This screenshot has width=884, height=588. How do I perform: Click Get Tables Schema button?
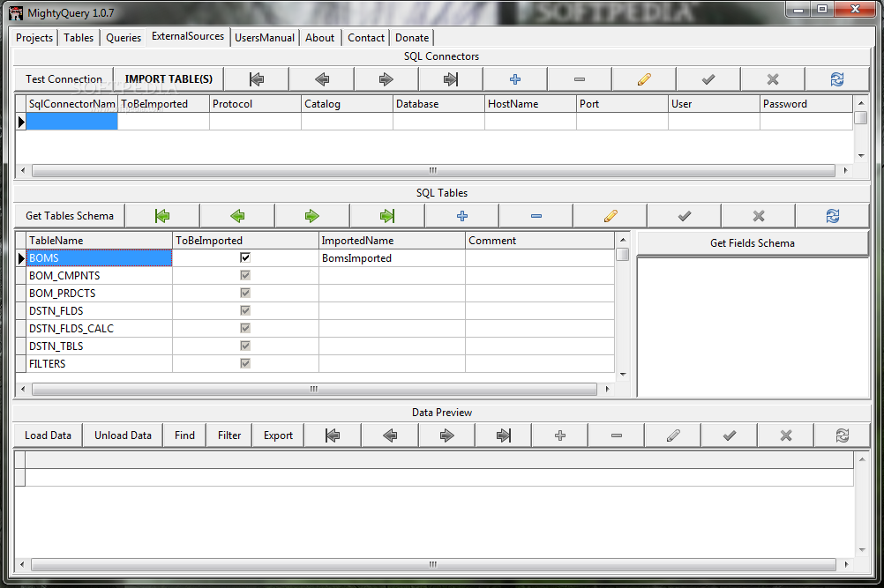70,216
